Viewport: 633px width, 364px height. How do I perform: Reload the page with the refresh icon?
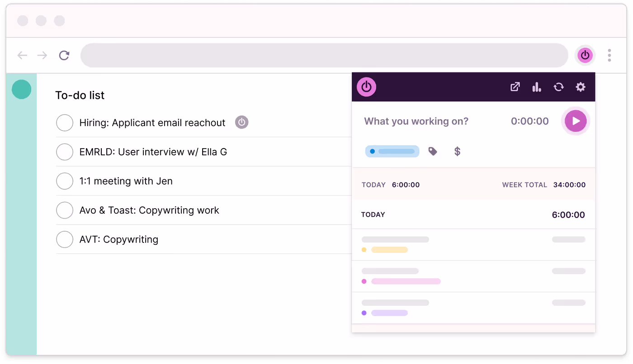(64, 55)
